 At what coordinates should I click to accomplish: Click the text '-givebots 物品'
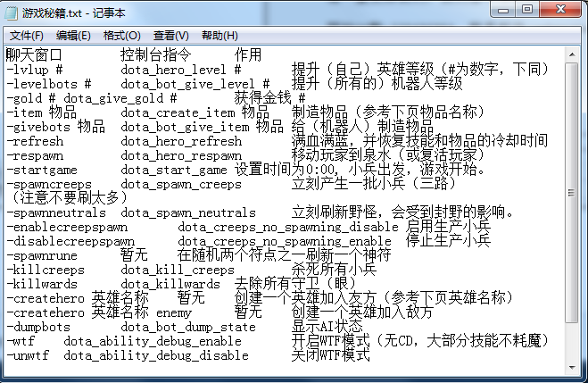[x=55, y=127]
